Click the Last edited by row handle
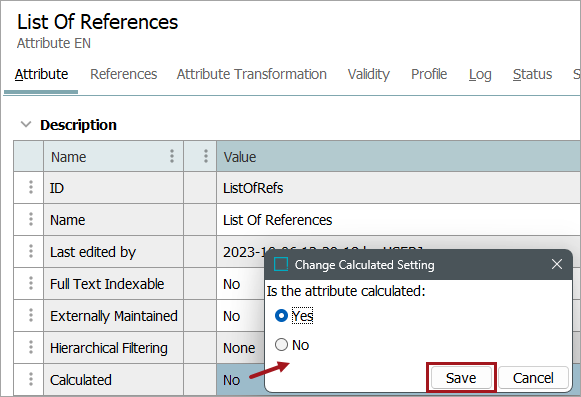Viewport: 581px width, 397px height. click(31, 251)
